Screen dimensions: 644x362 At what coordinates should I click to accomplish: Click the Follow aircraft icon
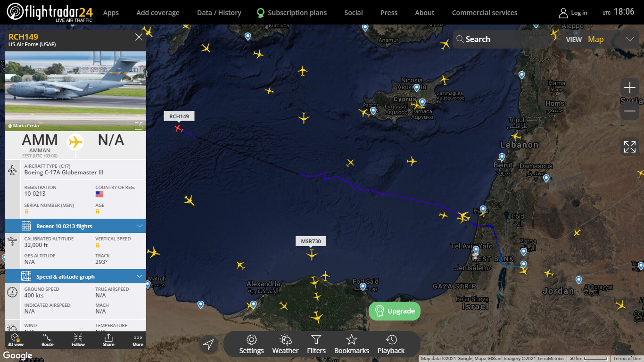tap(78, 340)
